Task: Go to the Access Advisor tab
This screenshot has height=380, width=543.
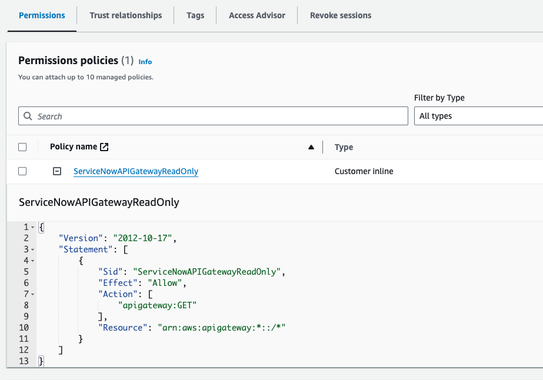Action: [257, 15]
